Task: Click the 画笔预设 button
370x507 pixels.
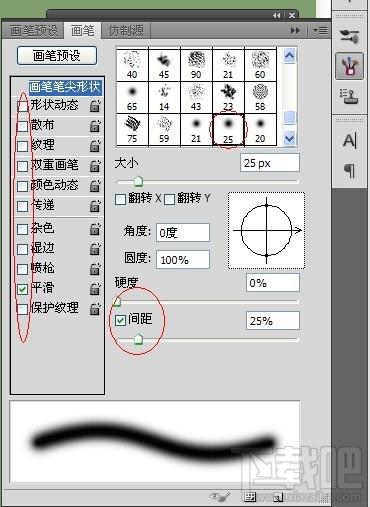Action: (x=57, y=56)
